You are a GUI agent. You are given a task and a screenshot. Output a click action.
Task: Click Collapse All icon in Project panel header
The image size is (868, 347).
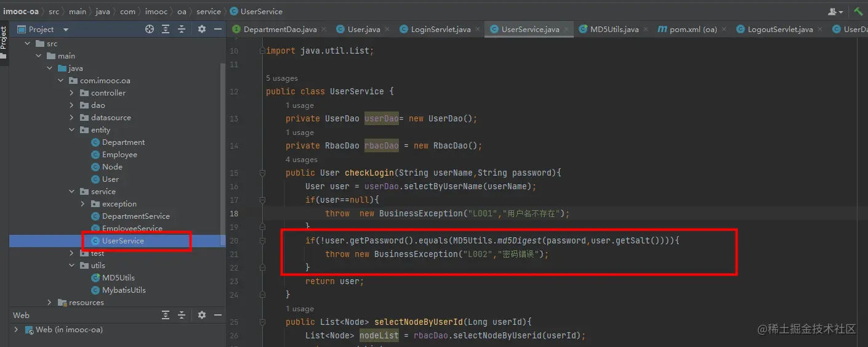click(182, 29)
